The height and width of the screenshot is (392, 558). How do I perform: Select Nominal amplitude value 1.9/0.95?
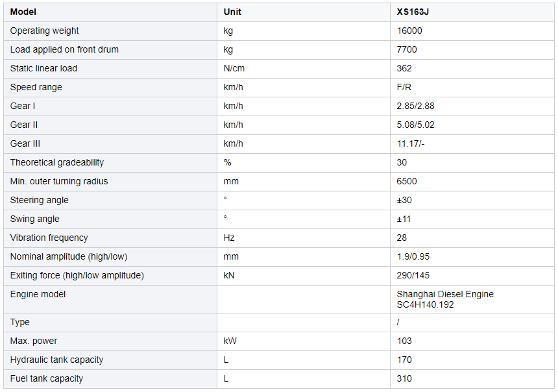tap(413, 256)
